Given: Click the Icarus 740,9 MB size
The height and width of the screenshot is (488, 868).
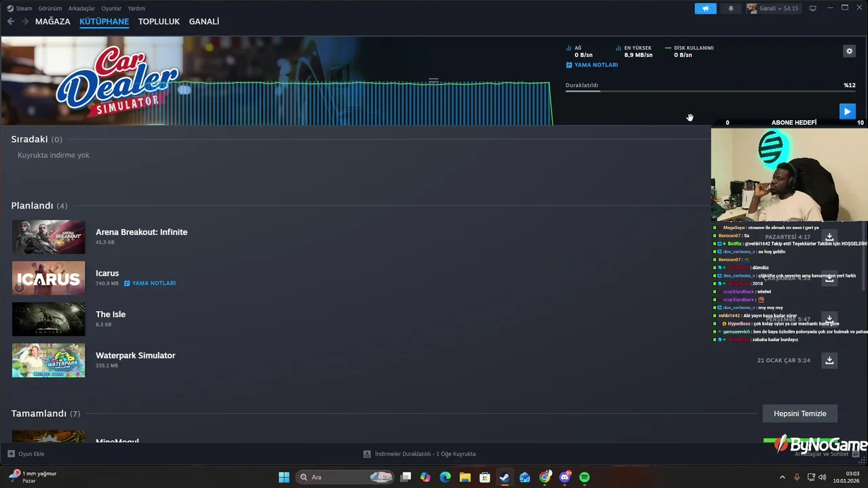Looking at the screenshot, I should [107, 283].
